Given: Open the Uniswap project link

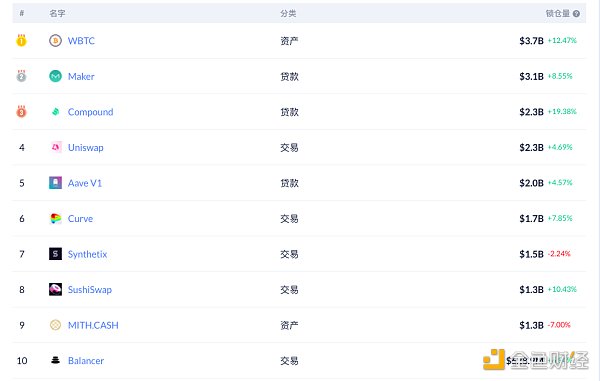Looking at the screenshot, I should click(86, 148).
